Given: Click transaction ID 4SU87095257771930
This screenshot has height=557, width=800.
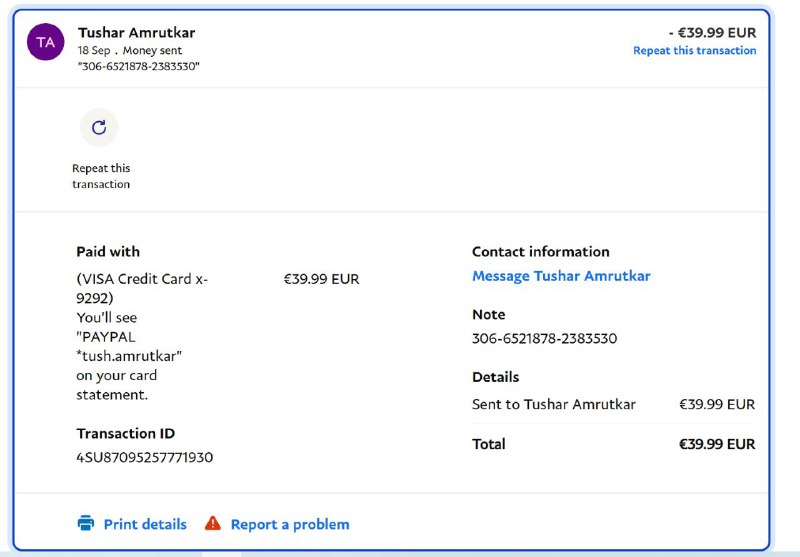Looking at the screenshot, I should click(x=145, y=458).
